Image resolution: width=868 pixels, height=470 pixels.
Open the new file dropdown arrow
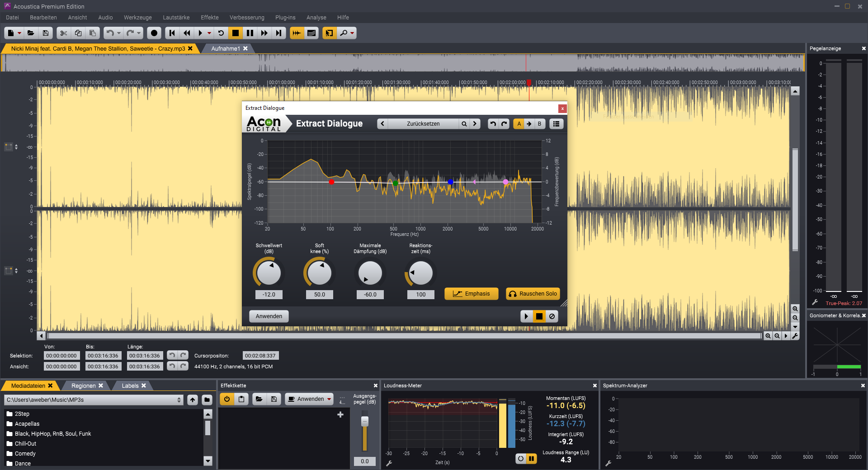point(19,33)
